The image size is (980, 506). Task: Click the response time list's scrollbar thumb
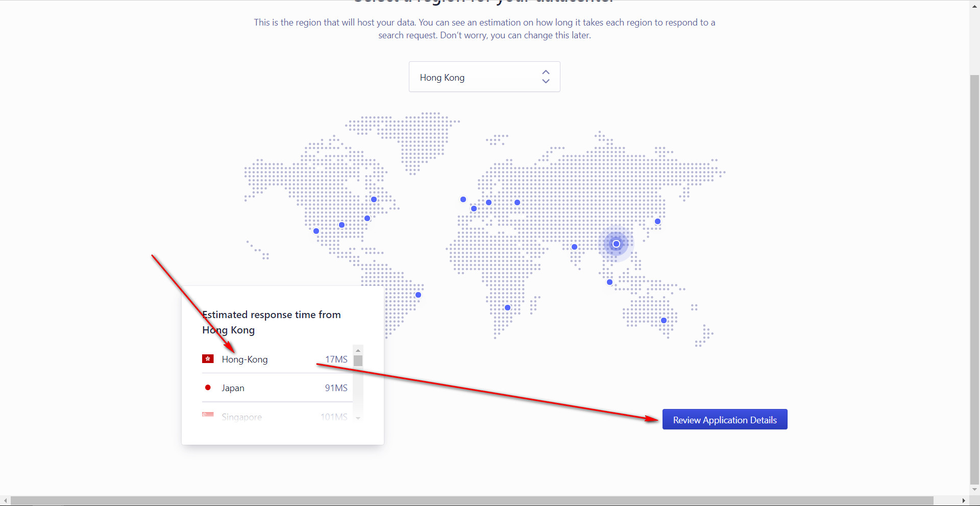[358, 361]
